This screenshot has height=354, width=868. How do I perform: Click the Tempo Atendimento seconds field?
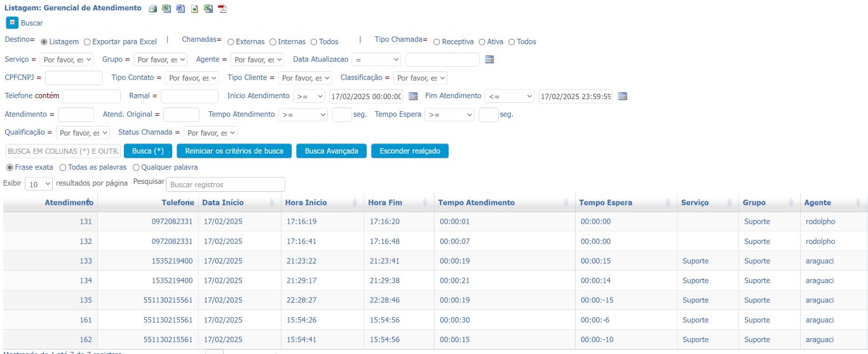[342, 115]
